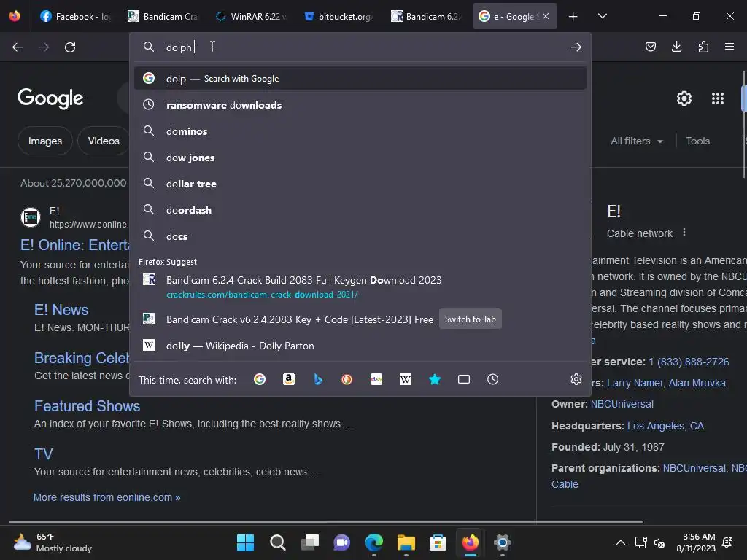Open more options beside Cable network
Screen dimensions: 747x560
click(684, 233)
